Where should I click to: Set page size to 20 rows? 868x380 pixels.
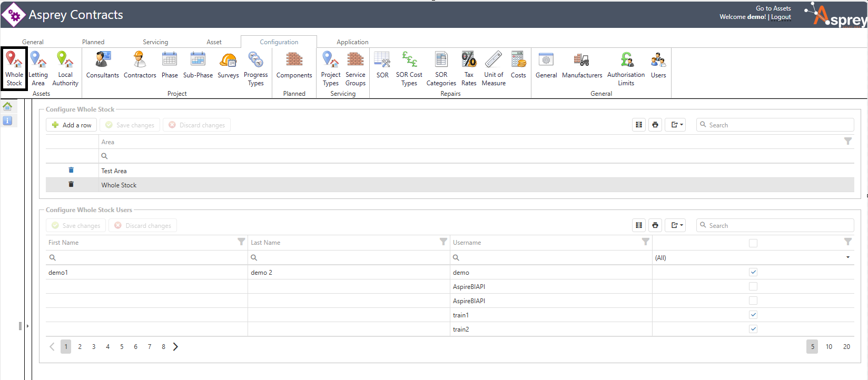[x=846, y=347]
